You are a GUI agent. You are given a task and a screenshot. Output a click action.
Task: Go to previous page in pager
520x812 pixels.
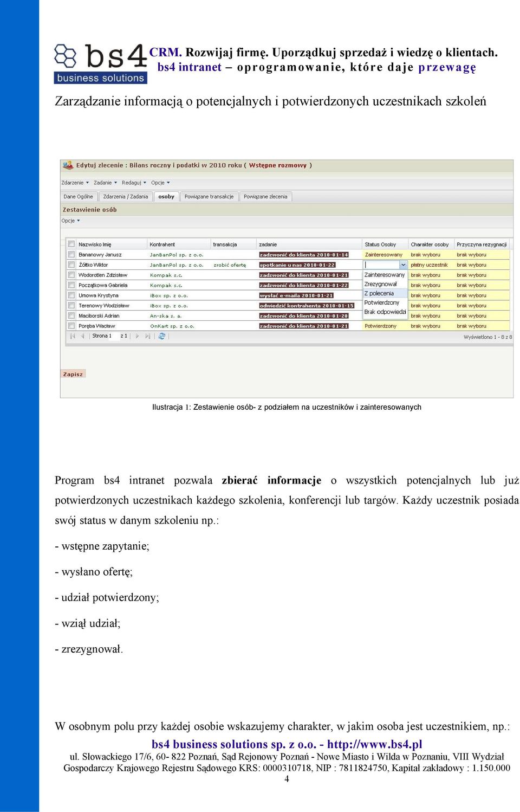[x=83, y=336]
